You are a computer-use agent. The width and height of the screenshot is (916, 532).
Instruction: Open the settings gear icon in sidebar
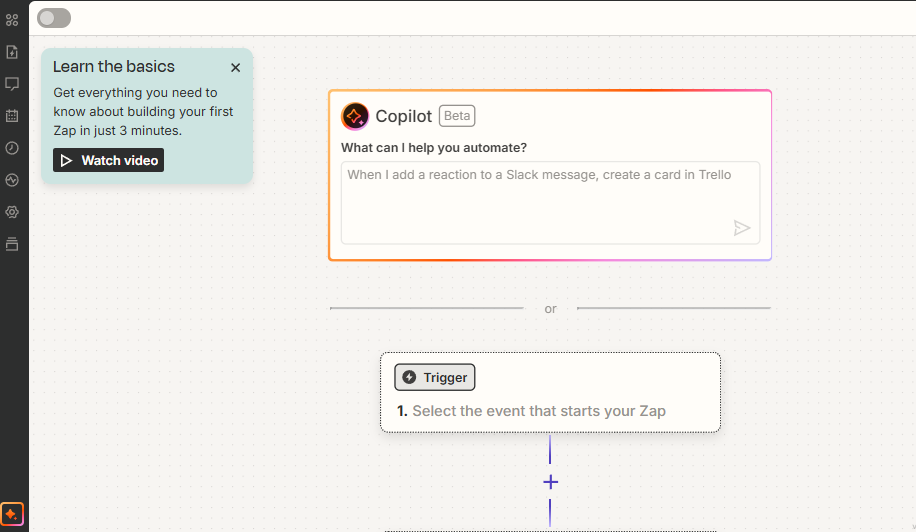12,212
